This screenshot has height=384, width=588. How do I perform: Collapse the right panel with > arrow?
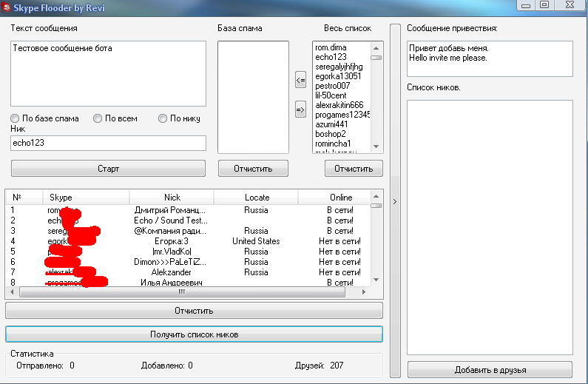pos(395,201)
